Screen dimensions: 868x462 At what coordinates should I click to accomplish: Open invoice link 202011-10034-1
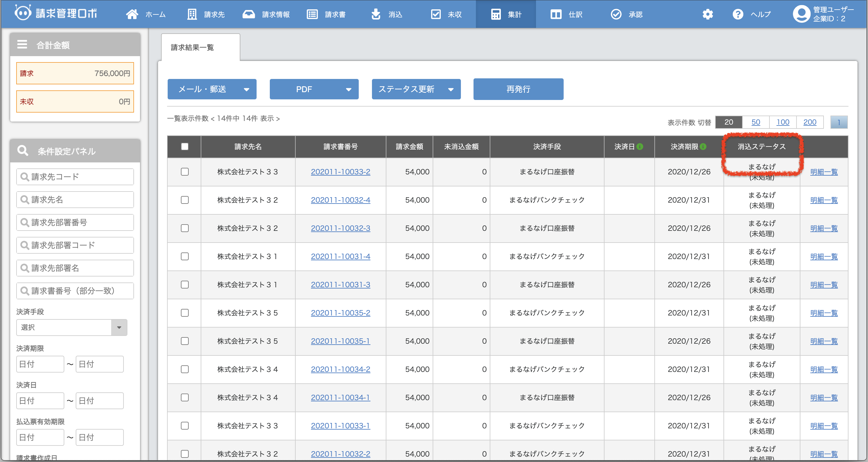pyautogui.click(x=340, y=398)
